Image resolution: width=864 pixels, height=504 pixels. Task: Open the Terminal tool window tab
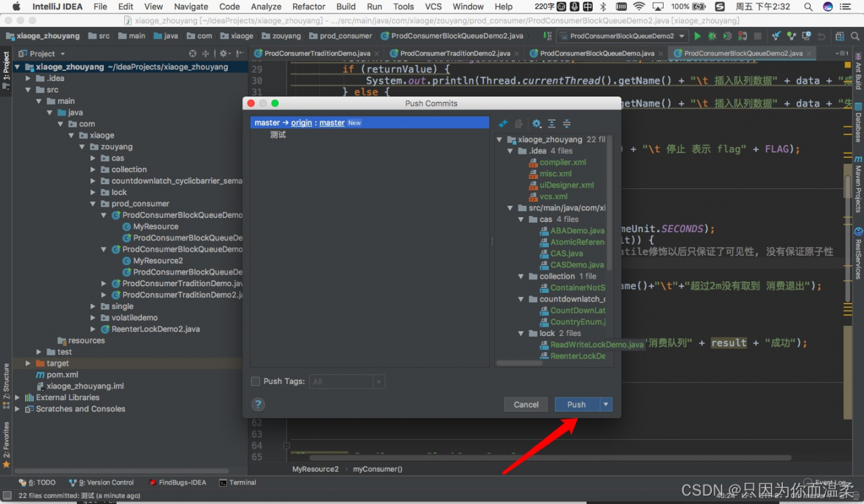238,482
